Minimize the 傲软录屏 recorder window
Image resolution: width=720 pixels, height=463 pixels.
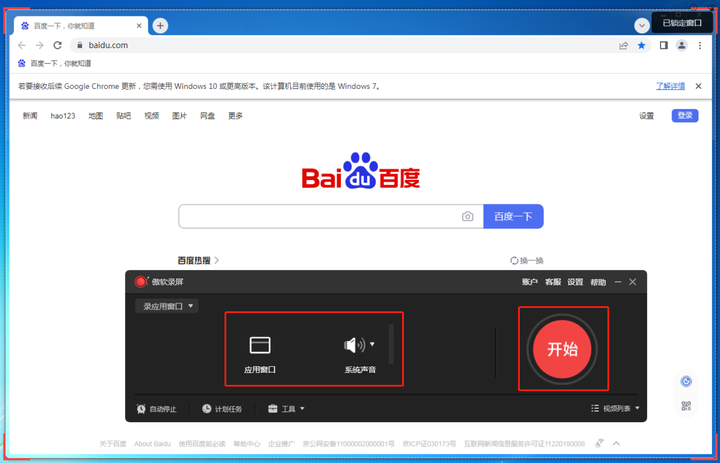(618, 282)
